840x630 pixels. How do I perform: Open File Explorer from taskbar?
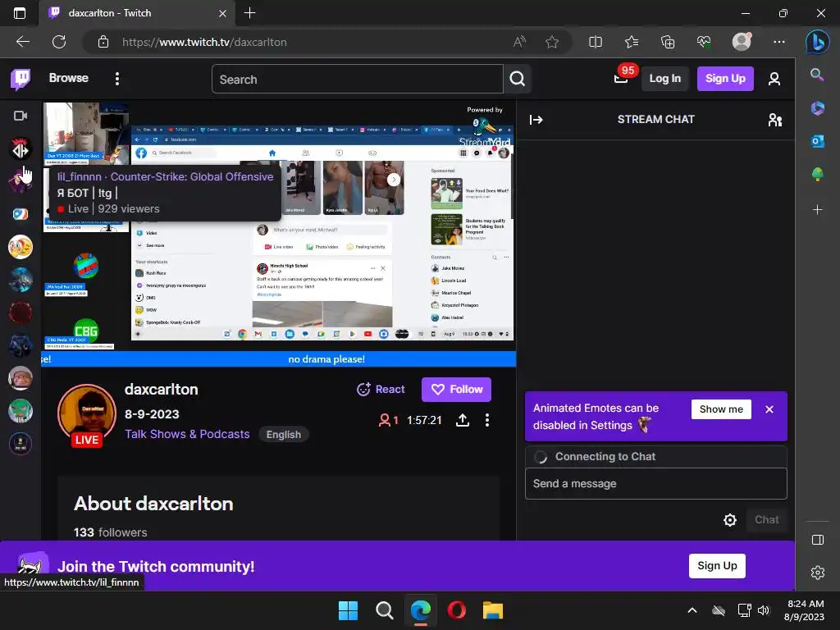[492, 610]
